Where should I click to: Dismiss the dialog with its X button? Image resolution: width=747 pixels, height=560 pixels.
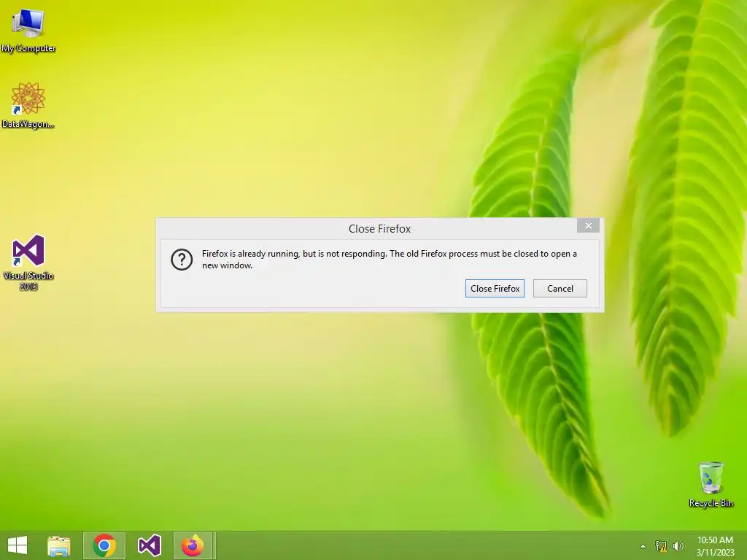pos(589,226)
